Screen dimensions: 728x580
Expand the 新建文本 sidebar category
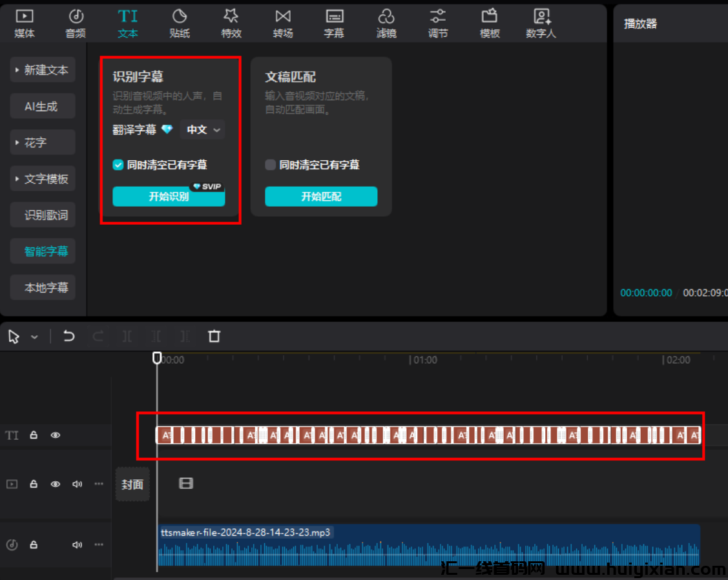[43, 70]
